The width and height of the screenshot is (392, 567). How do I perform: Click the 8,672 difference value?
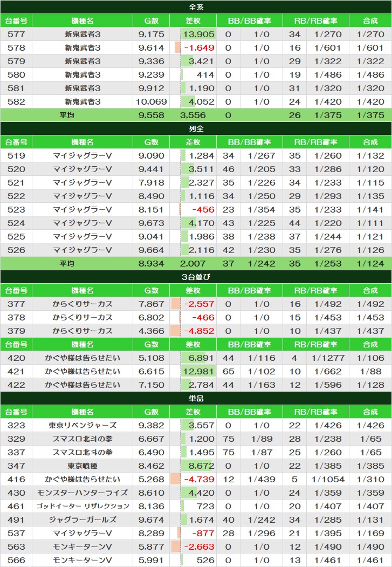tap(201, 466)
